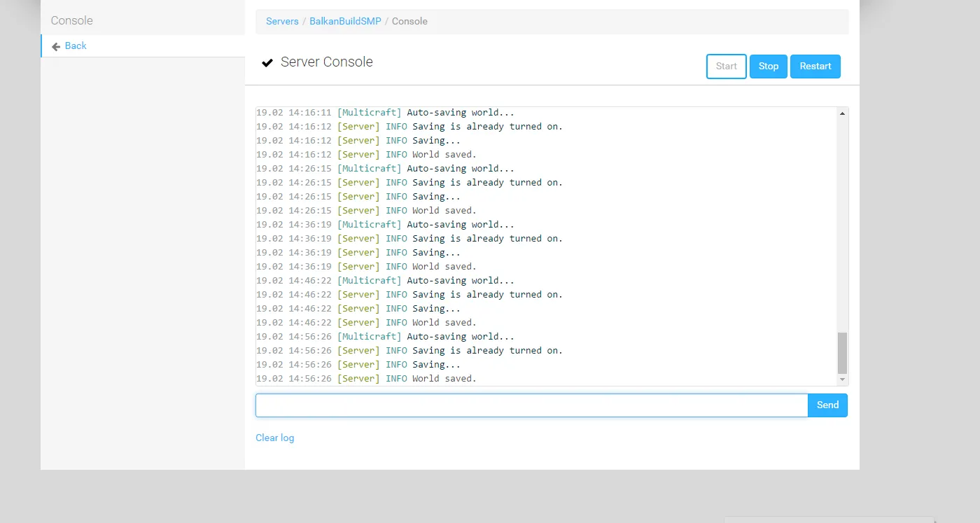Screen dimensions: 980x523
Task: Click the console log scrollbar thumb
Action: point(843,353)
